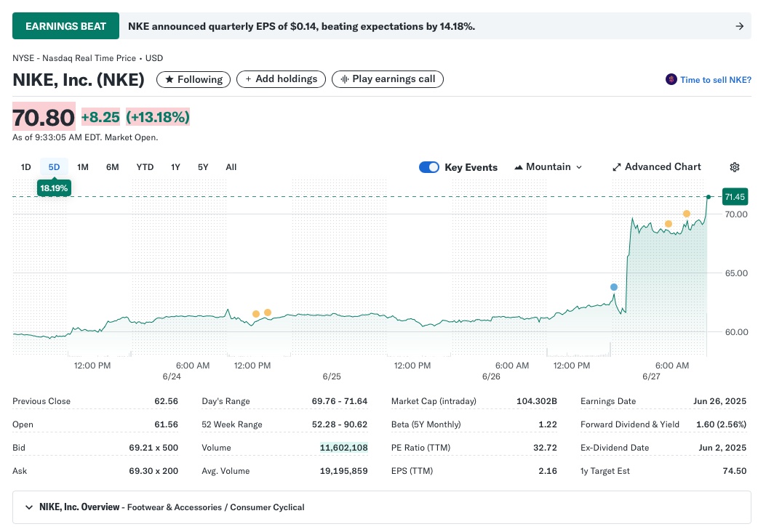This screenshot has height=532, width=766.
Task: Click the 71.45 current price tag
Action: pyautogui.click(x=735, y=197)
